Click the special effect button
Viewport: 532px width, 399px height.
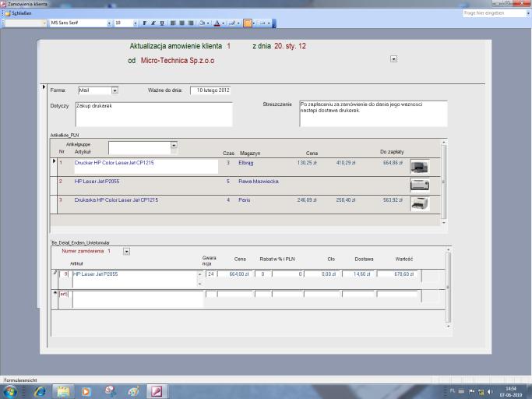click(x=262, y=23)
